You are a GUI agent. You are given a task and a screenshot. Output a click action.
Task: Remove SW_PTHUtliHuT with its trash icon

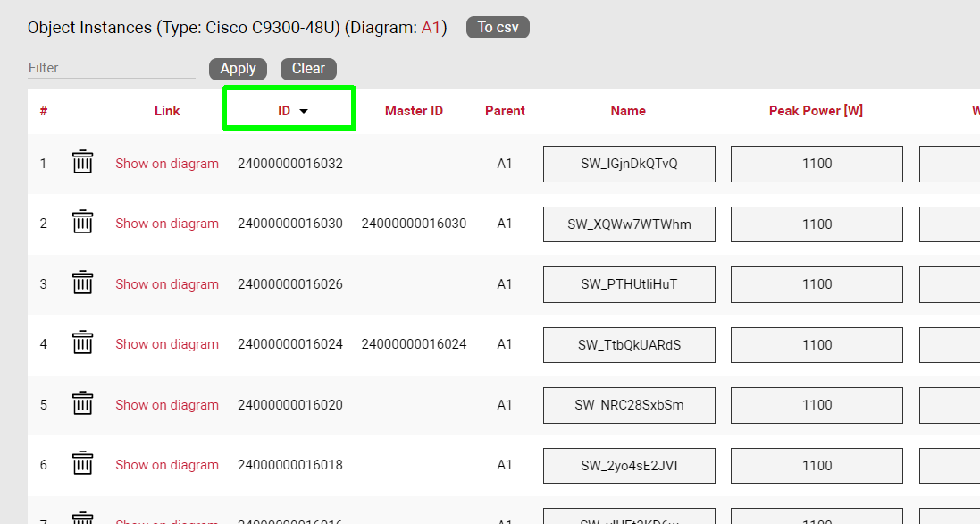point(82,283)
